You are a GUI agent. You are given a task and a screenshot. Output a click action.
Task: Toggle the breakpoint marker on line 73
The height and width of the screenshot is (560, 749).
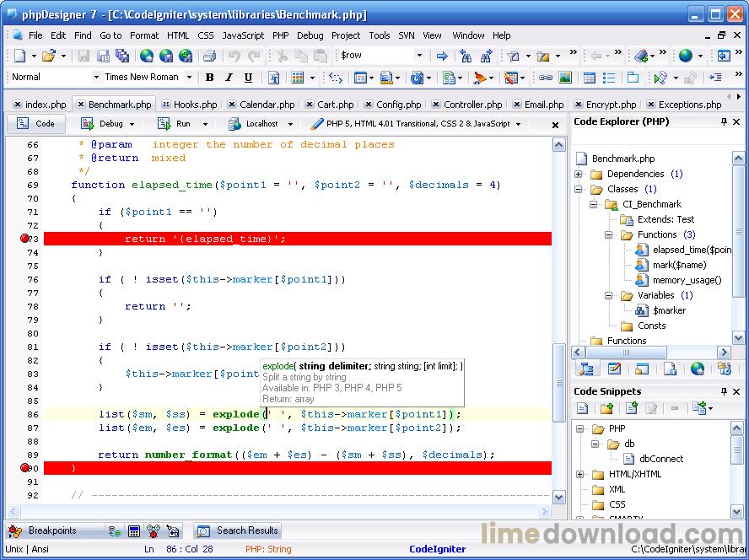(24, 239)
